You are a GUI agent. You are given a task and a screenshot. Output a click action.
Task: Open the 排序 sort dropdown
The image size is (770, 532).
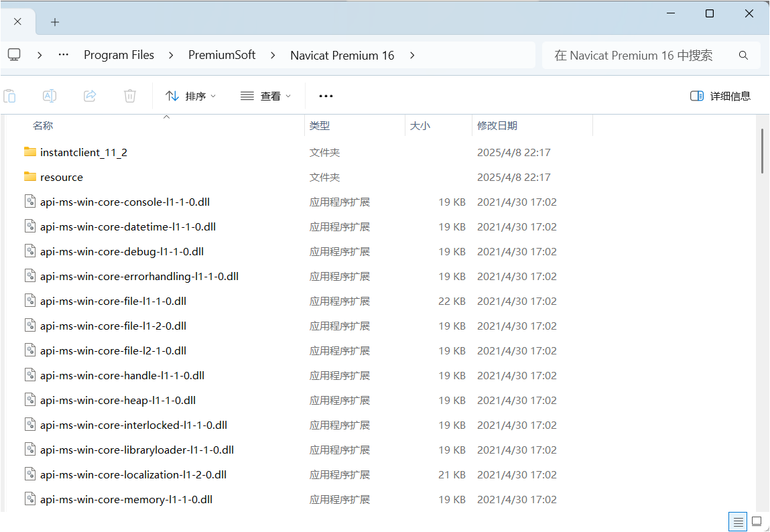pos(190,96)
